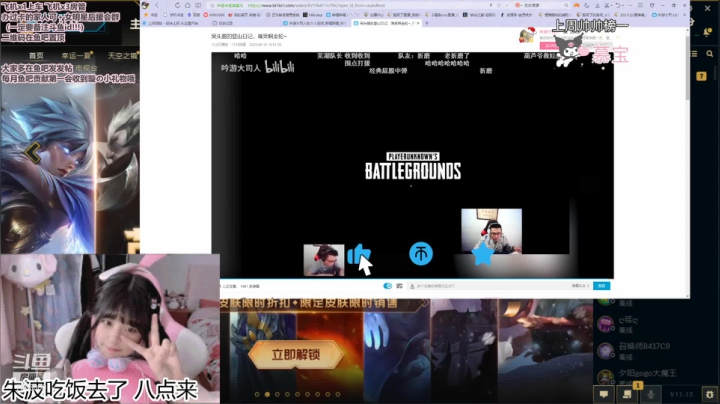The image size is (720, 404).
Task: Click the browser window vertical scrollbar
Action: point(687,69)
